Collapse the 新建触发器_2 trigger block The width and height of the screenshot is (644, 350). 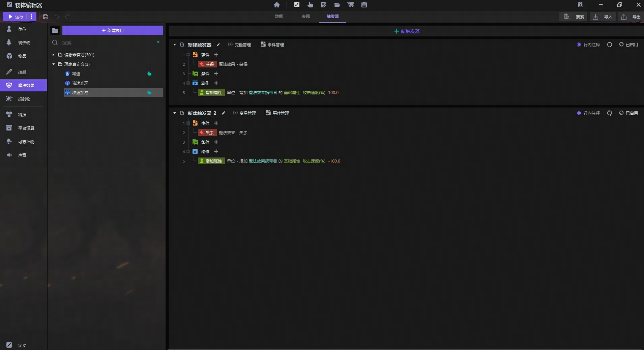pyautogui.click(x=175, y=113)
